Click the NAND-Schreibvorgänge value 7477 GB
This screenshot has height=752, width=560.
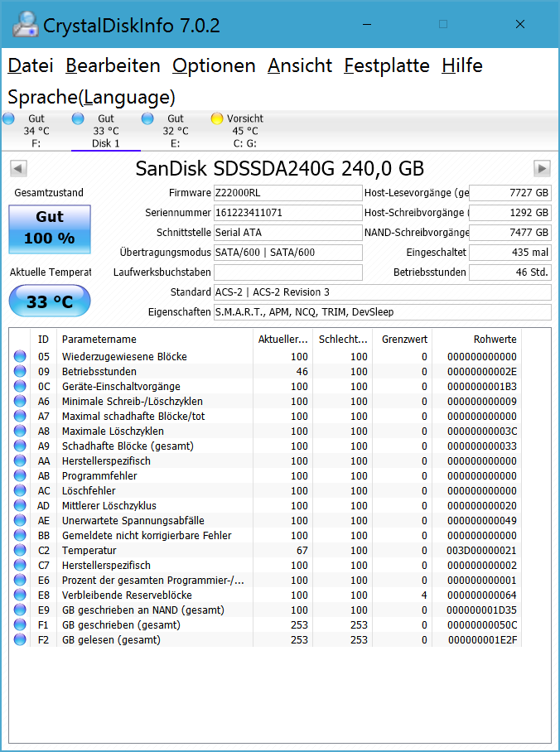pyautogui.click(x=510, y=233)
